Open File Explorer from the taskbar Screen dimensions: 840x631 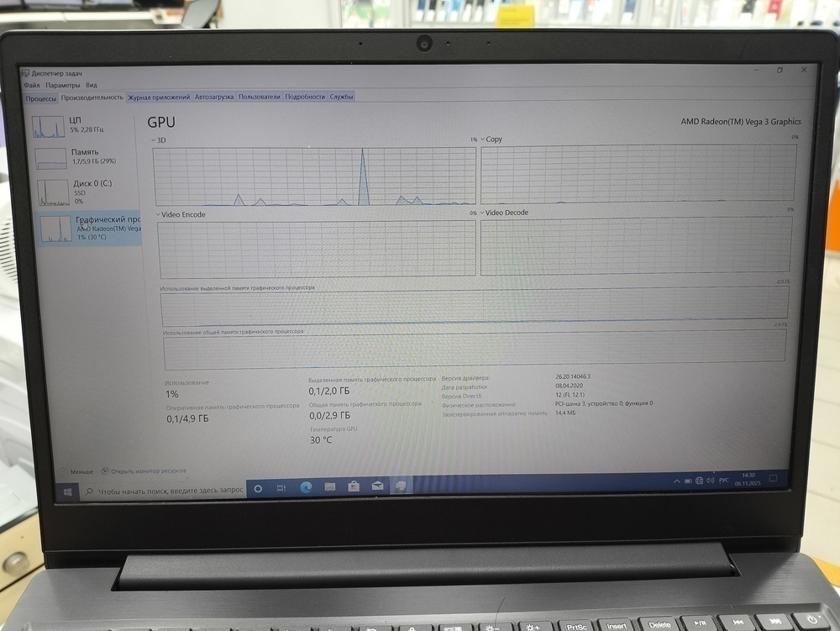330,486
